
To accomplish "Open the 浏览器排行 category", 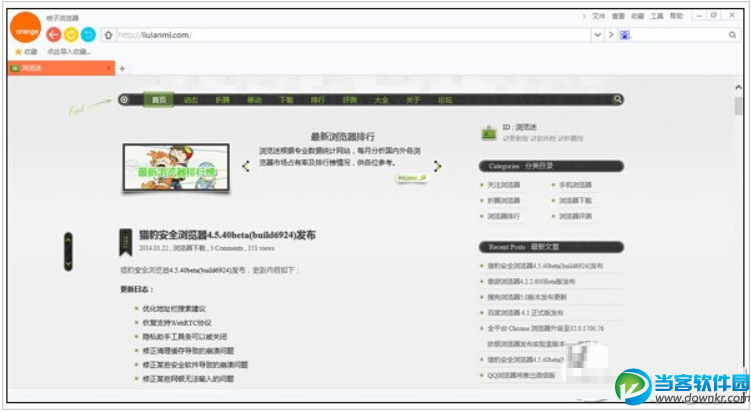I will click(x=503, y=216).
